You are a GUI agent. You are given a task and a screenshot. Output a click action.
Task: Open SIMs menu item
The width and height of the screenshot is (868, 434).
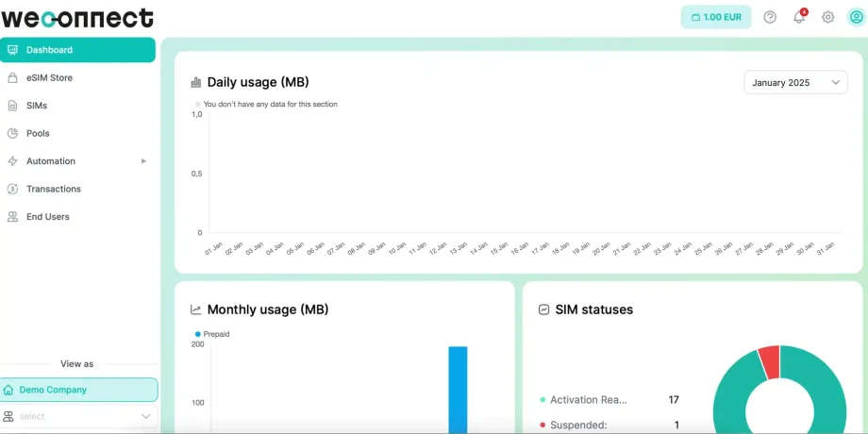click(x=77, y=105)
